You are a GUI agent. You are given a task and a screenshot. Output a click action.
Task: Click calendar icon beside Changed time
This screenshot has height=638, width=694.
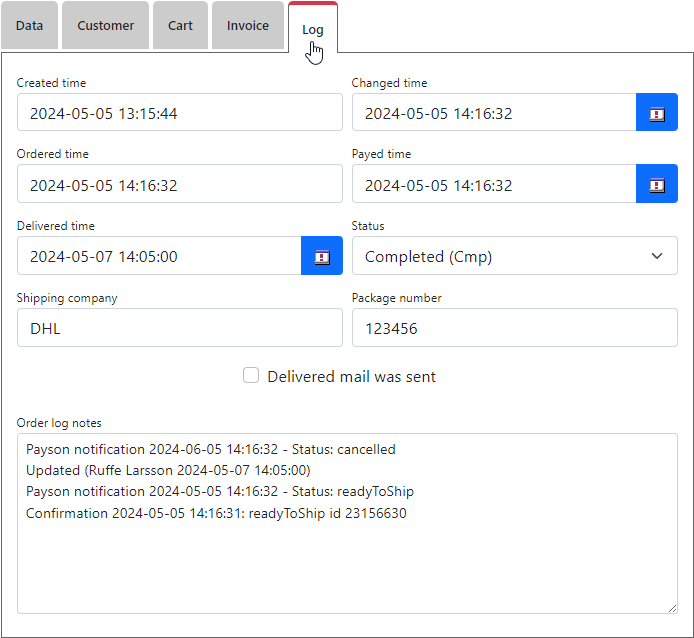click(x=656, y=113)
